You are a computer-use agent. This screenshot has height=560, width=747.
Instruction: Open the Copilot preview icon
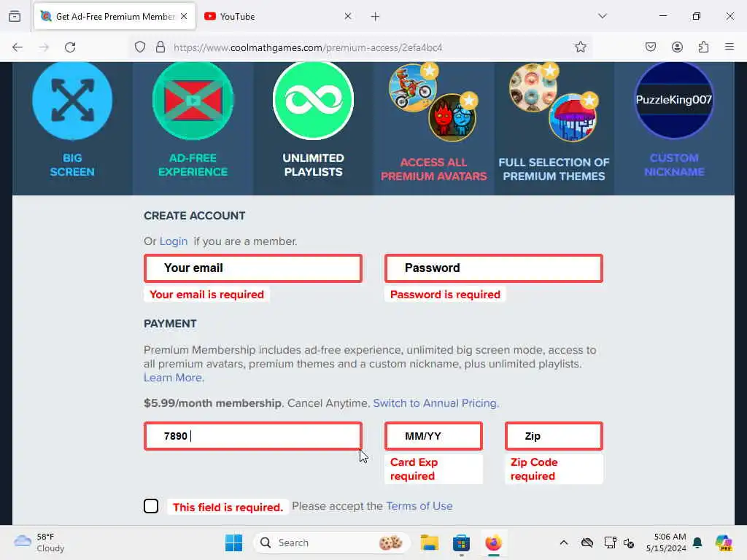pyautogui.click(x=723, y=542)
